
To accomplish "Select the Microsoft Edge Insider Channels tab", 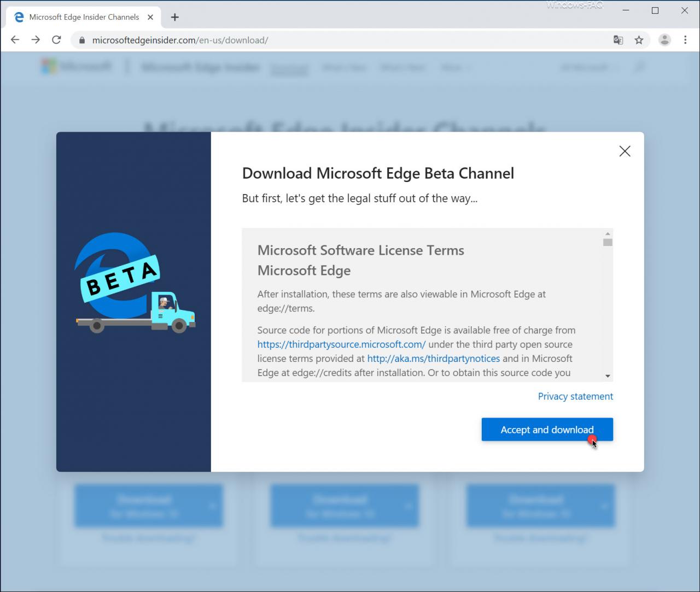I will pyautogui.click(x=84, y=17).
